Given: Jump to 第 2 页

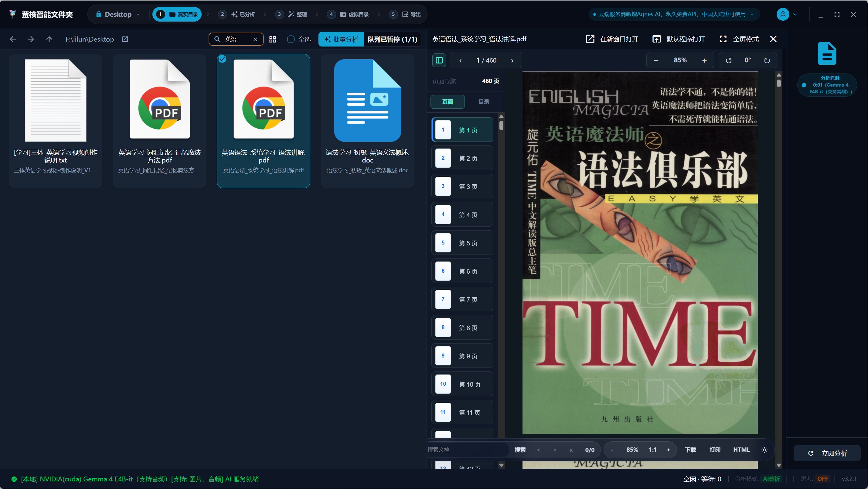Looking at the screenshot, I should tap(462, 158).
